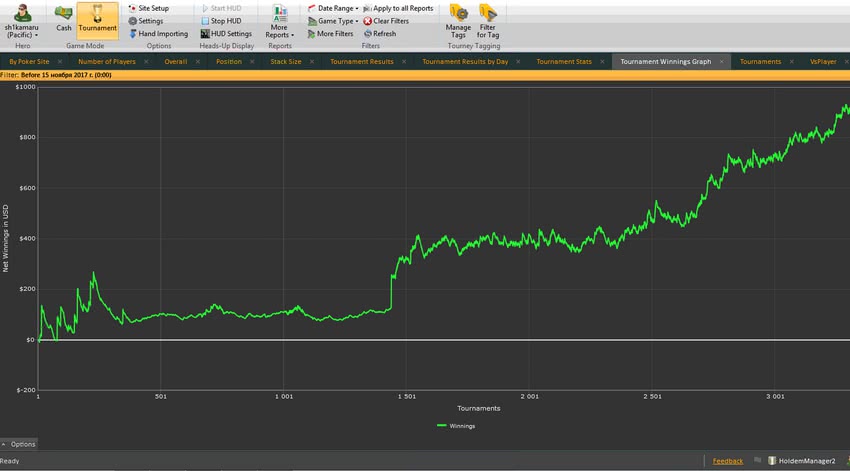Close the Tournament Winnings Graph tab
Viewport: 850px width, 471px height.
tap(721, 62)
